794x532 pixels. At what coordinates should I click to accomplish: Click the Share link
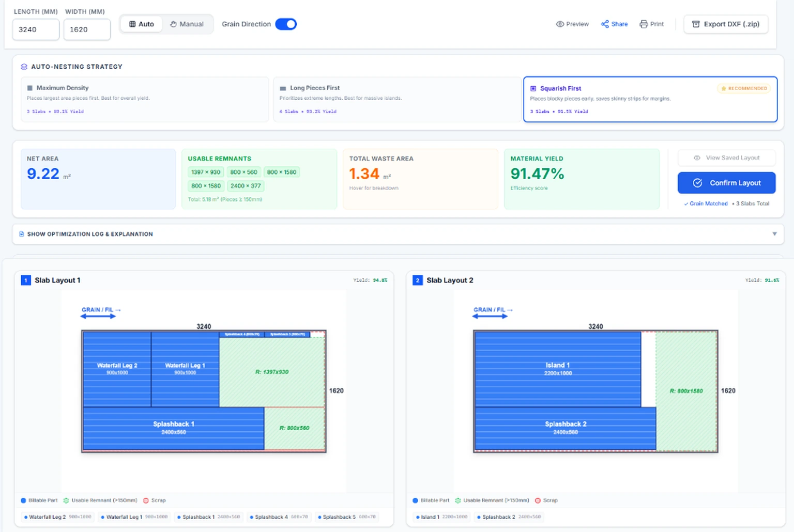click(614, 24)
